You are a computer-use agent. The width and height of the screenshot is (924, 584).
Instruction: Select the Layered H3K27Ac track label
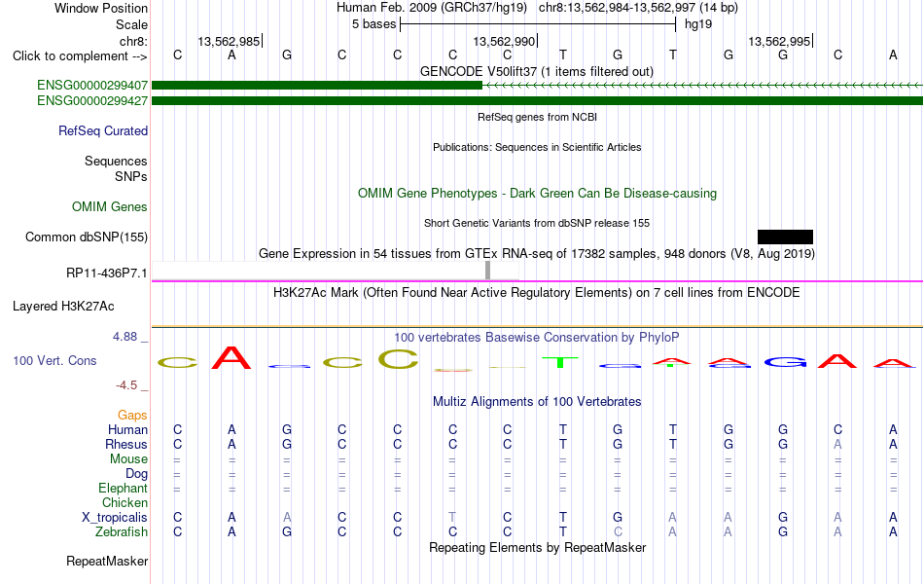coord(63,307)
